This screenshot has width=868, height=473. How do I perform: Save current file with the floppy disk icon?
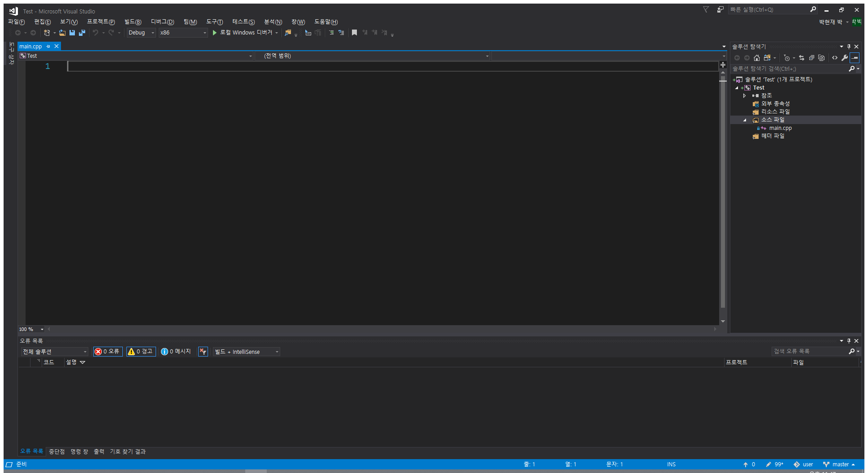(72, 33)
